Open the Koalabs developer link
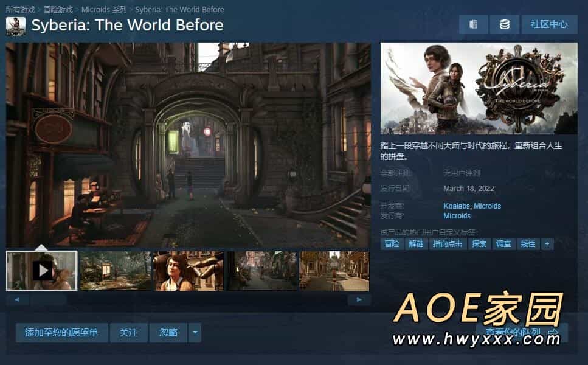 pos(457,206)
